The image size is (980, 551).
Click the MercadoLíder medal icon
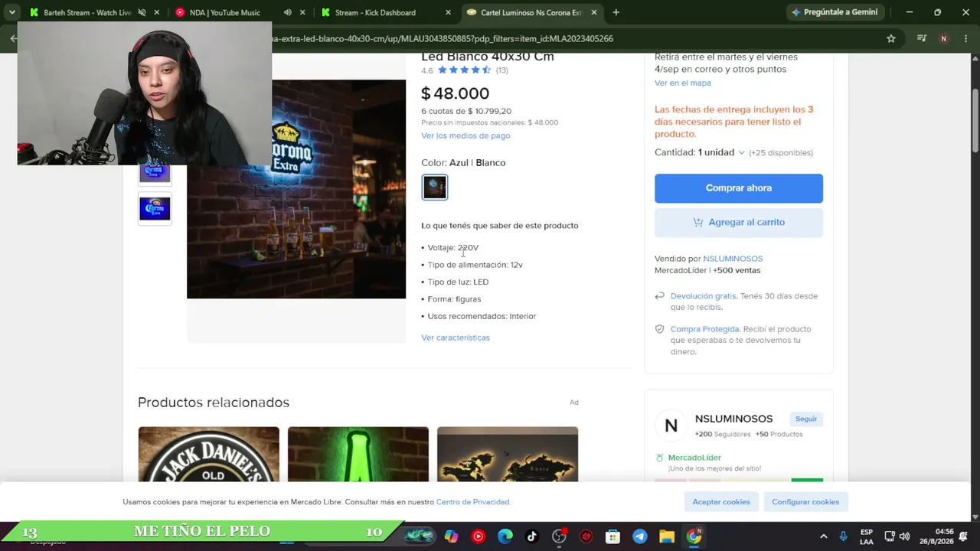pyautogui.click(x=659, y=458)
